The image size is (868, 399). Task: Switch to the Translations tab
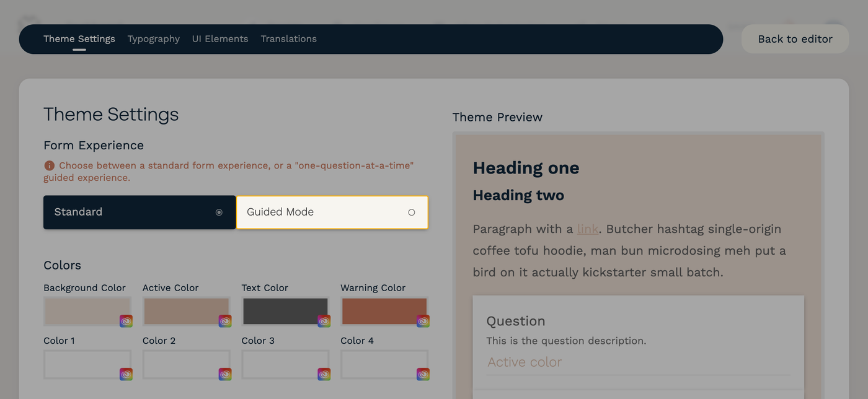(288, 38)
